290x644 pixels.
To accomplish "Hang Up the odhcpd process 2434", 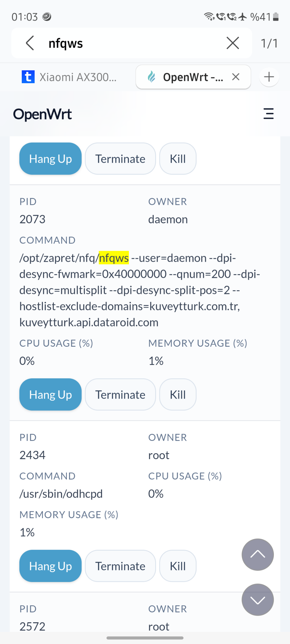I will (50, 566).
